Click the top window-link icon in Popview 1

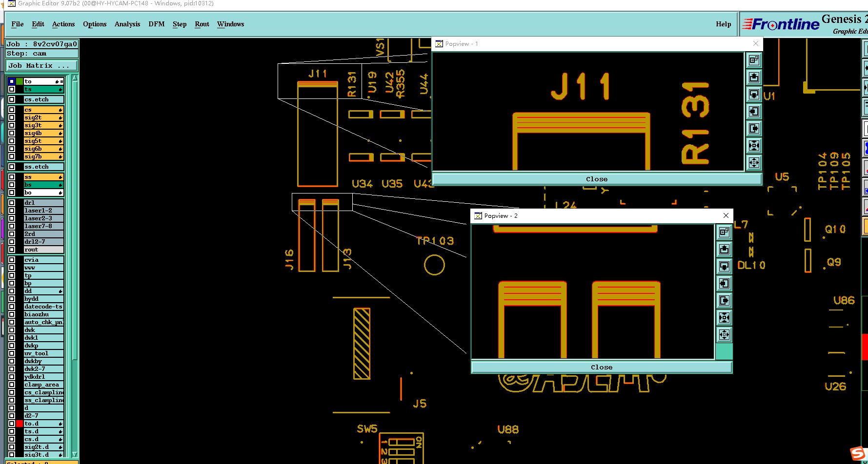tap(754, 60)
